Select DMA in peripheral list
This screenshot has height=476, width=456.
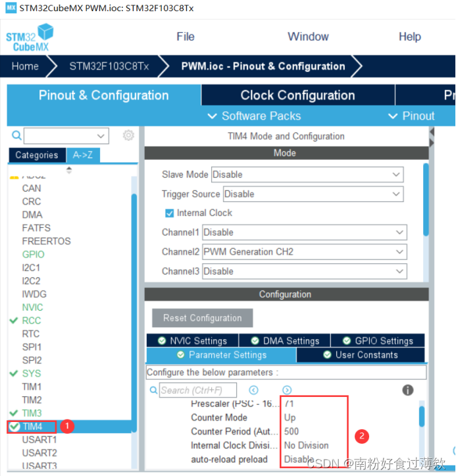coord(32,215)
